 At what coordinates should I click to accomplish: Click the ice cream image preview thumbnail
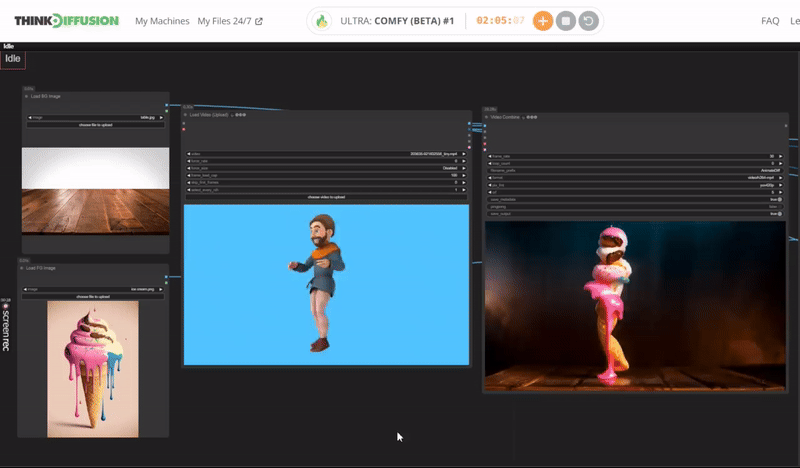point(92,368)
